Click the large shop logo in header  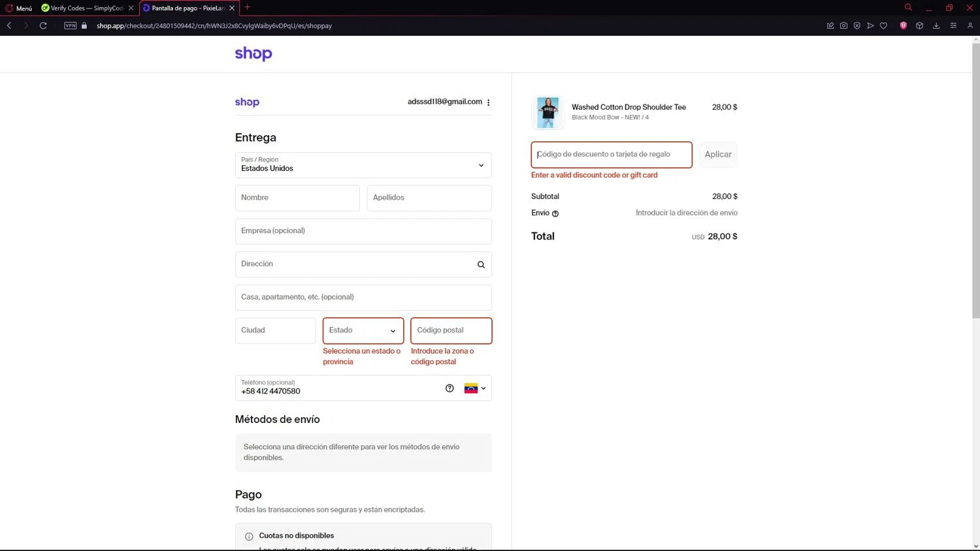click(253, 54)
